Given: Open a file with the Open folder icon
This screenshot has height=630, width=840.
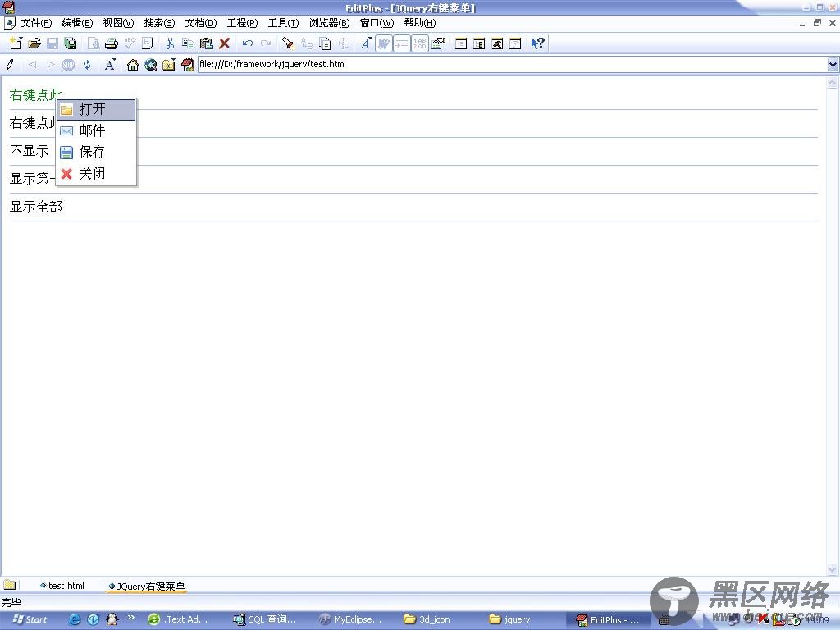Looking at the screenshot, I should point(34,43).
